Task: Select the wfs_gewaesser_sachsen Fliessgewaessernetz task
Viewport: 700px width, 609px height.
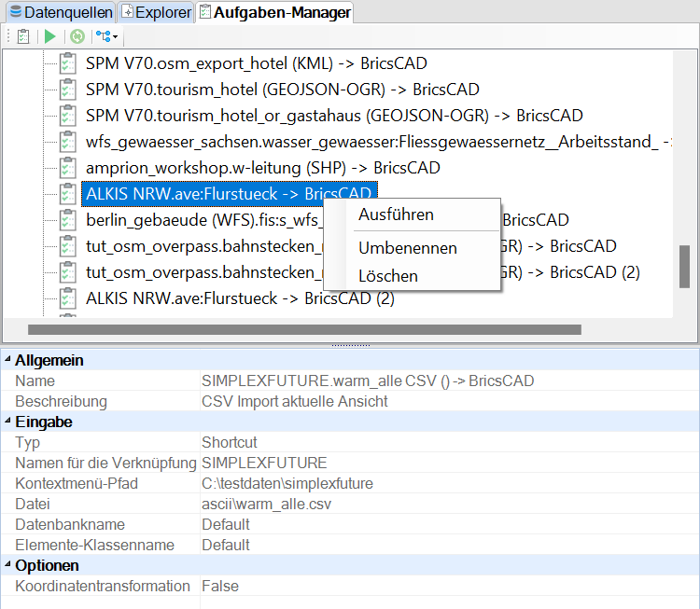Action: 379,142
